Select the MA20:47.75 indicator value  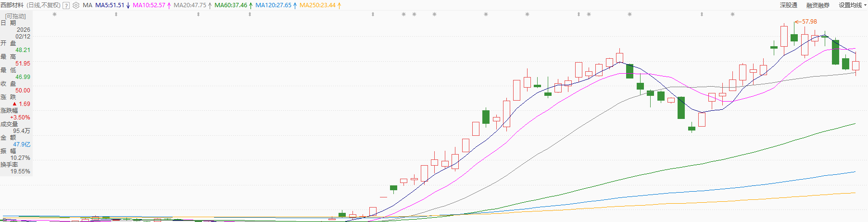(x=189, y=5)
